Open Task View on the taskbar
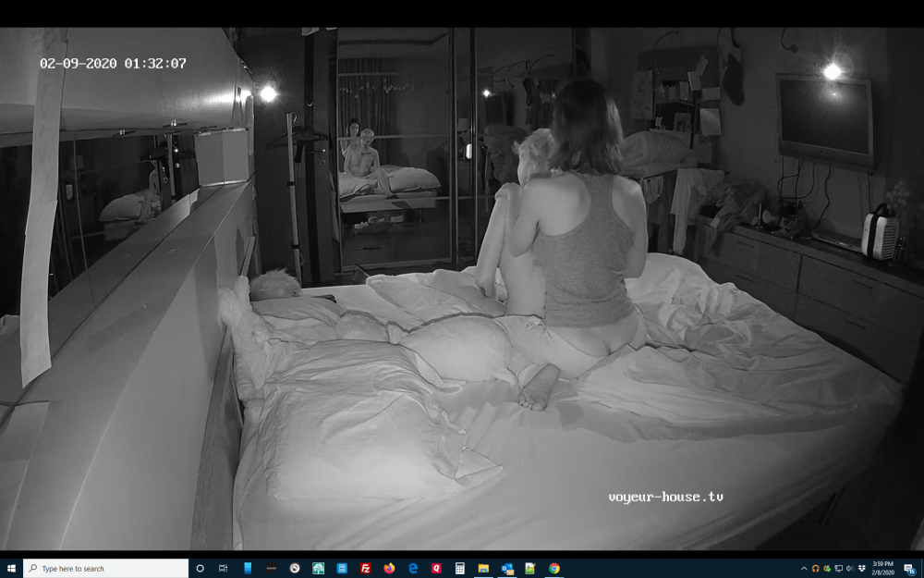Image resolution: width=924 pixels, height=578 pixels. point(224,569)
